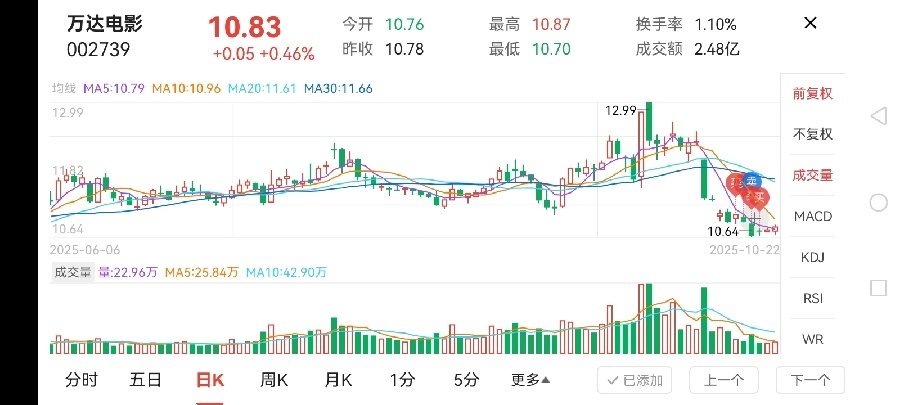900x405 pixels.
Task: Click the MA20:11.61 indicator value
Action: coord(262,89)
